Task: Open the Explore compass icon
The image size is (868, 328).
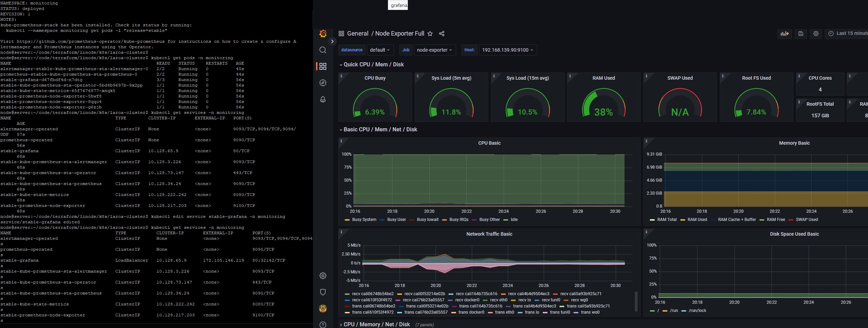Action: tap(323, 83)
